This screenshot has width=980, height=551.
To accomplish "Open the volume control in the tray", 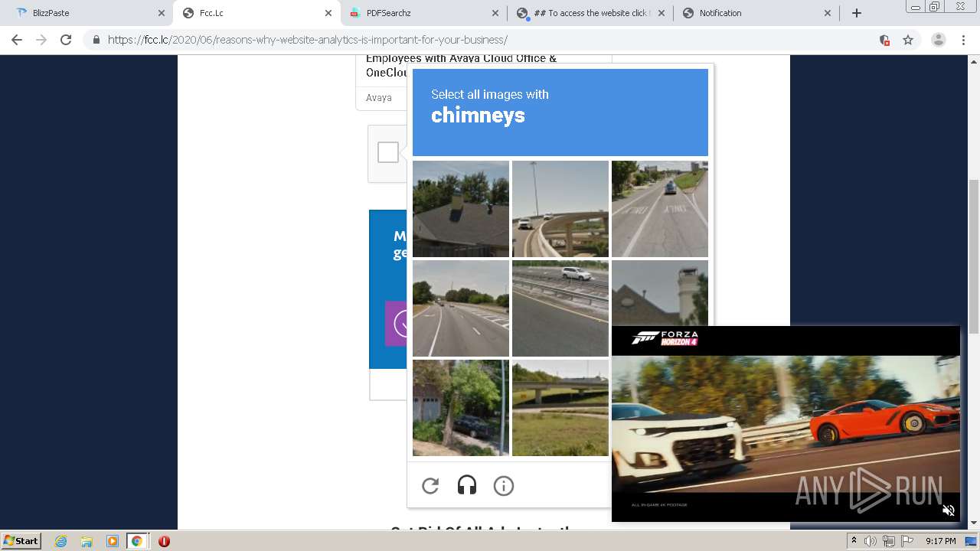I will [x=871, y=541].
